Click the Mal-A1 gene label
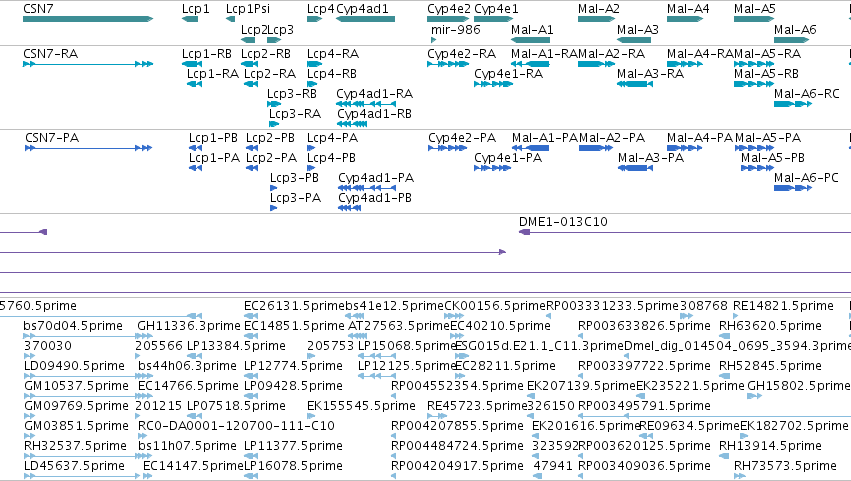 [532, 29]
